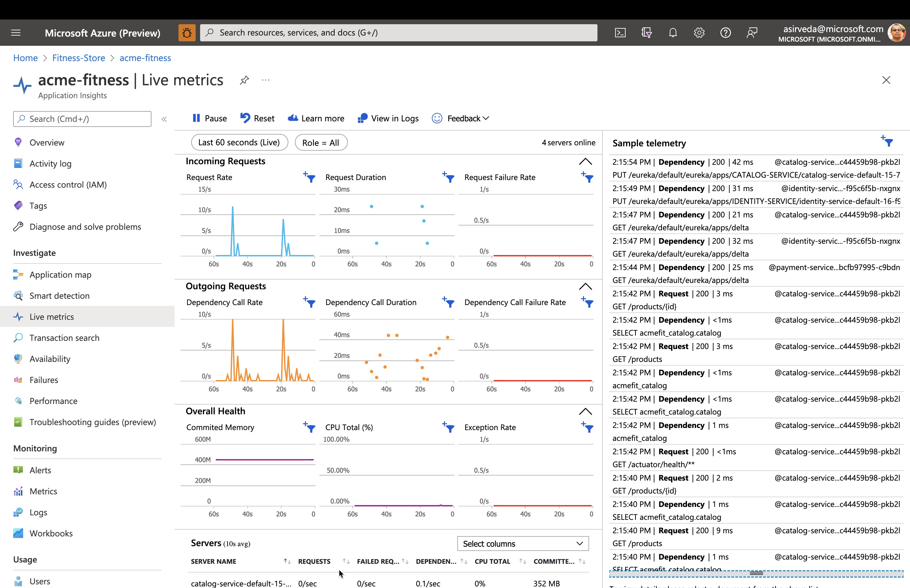Collapse the Incoming Requests section

point(585,162)
